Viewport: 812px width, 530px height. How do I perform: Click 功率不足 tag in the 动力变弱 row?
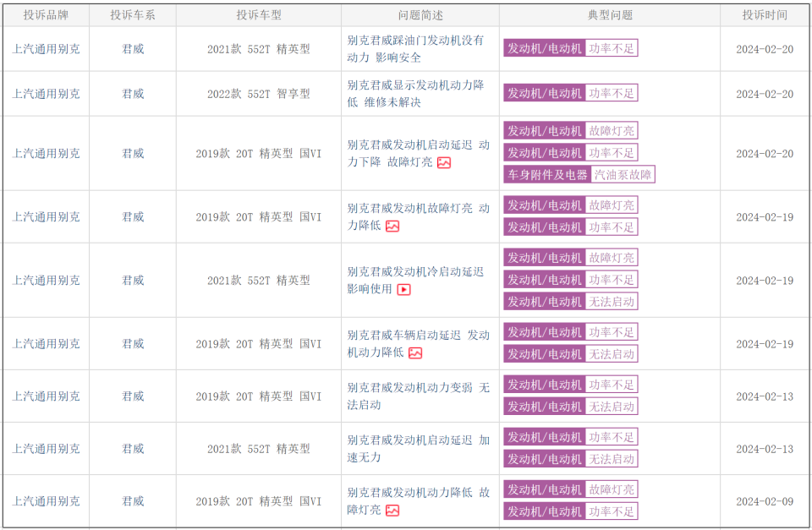click(x=571, y=385)
